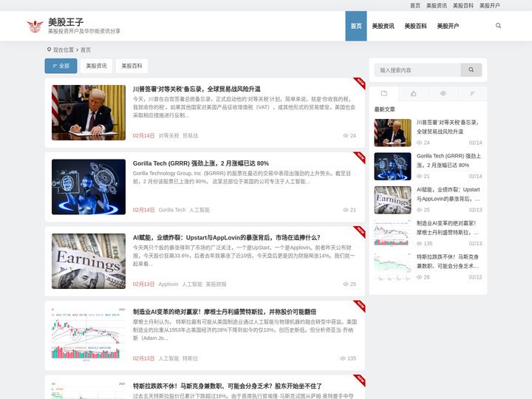This screenshot has width=532, height=399.
Task: Open 美股资讯 in the main navigation
Action: click(x=383, y=26)
